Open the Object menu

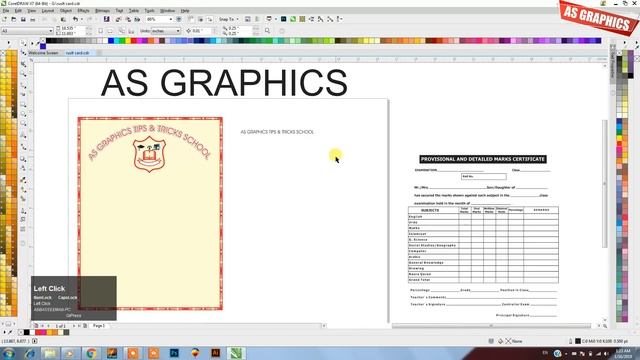coord(66,11)
